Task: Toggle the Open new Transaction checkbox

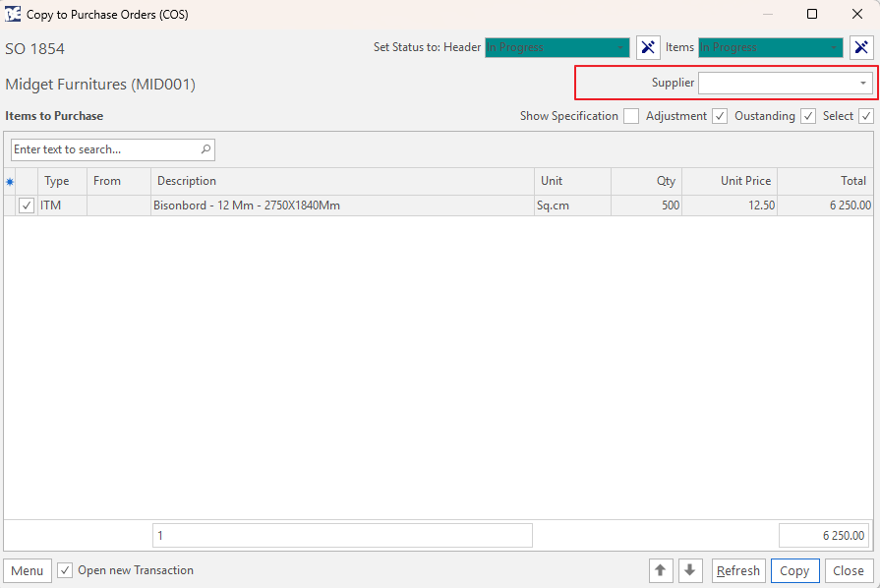Action: pyautogui.click(x=65, y=570)
